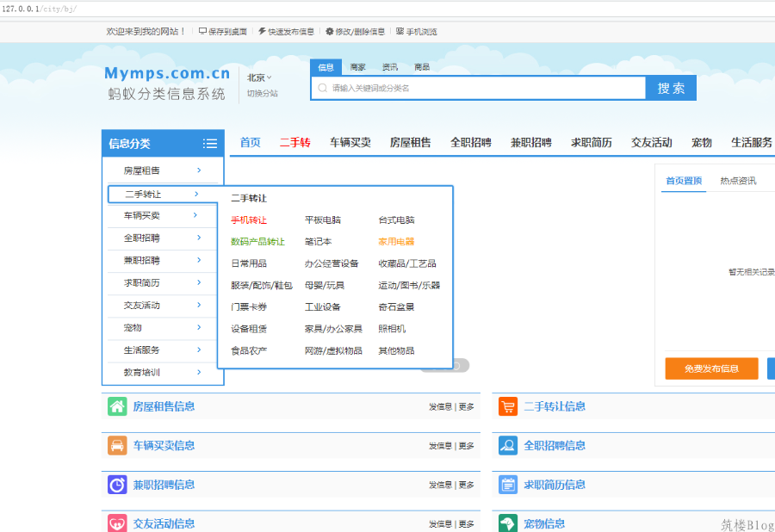Screen dimensions: 775x532
Task: Click the green house icon for 房屋租售信息
Action: click(x=117, y=406)
